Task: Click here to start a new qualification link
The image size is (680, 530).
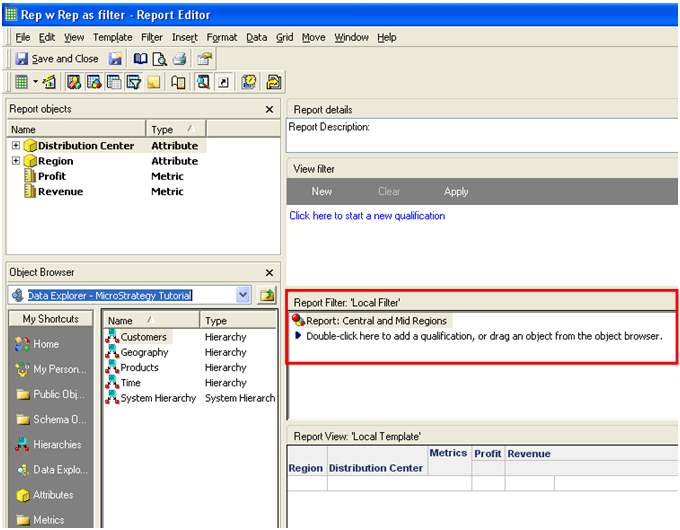Action: click(x=367, y=216)
